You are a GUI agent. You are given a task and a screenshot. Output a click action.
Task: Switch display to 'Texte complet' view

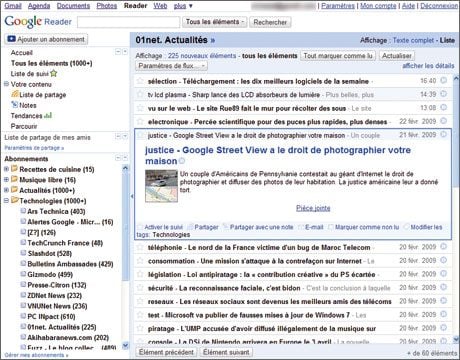tap(413, 40)
